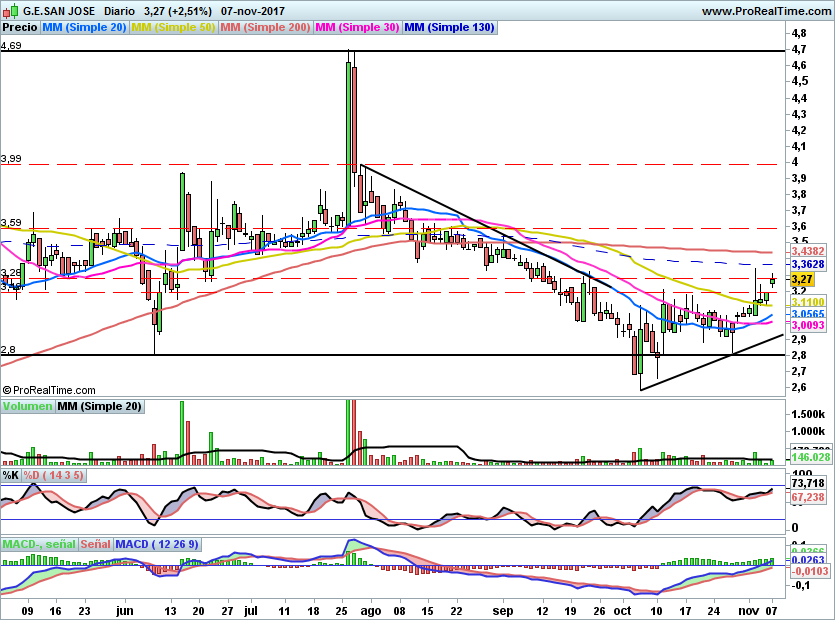Screen dimensions: 835x620
Task: Click the volume panel MM (Simple 20) label
Action: pyautogui.click(x=100, y=407)
